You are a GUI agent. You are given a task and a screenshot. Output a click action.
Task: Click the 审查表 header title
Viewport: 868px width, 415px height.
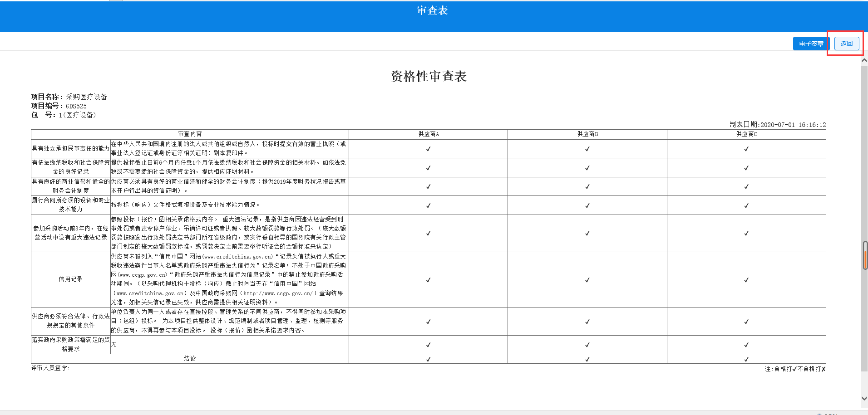(x=432, y=10)
